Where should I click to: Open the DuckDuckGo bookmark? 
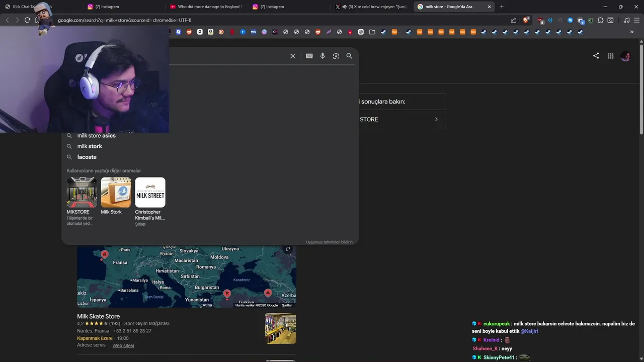(221, 32)
